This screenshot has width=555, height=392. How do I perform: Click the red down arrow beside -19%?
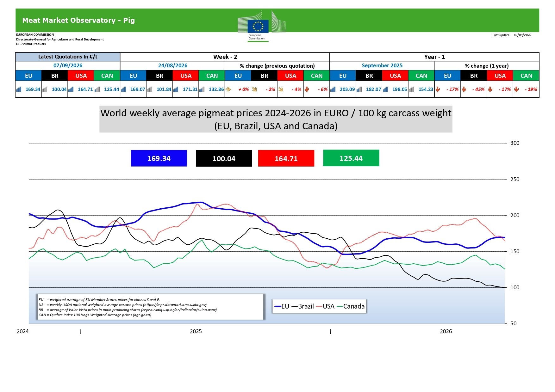click(516, 89)
